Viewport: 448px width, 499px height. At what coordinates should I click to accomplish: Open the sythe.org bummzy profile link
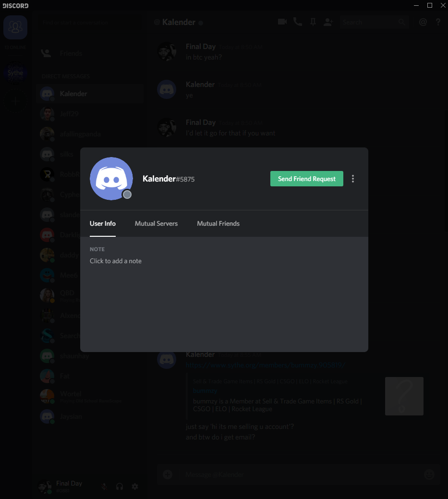click(266, 365)
